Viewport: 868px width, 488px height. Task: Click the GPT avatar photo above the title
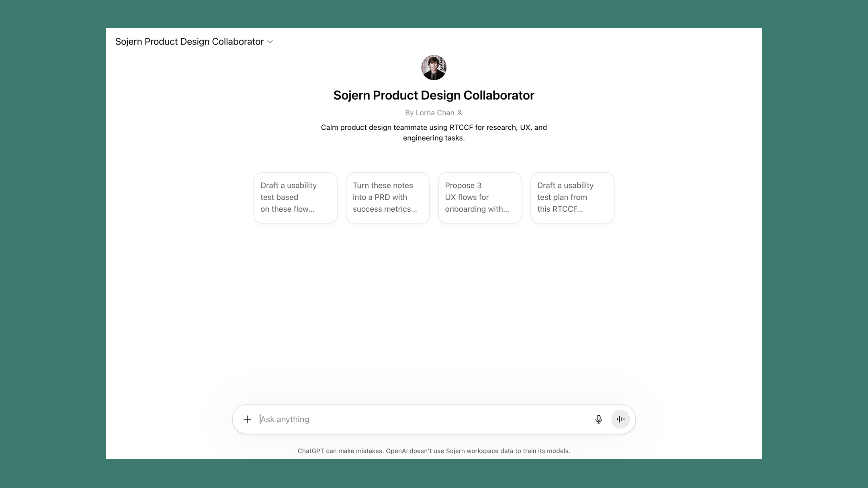point(434,67)
